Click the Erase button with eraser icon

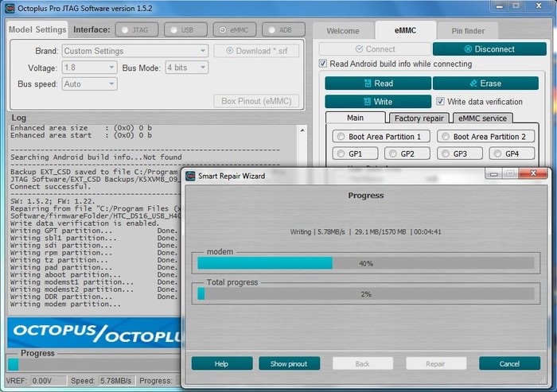(485, 83)
